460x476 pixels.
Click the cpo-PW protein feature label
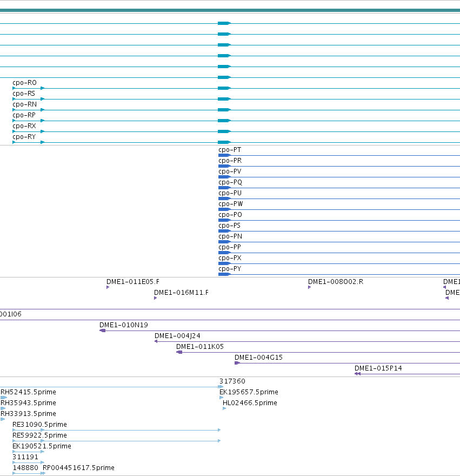[x=231, y=204]
